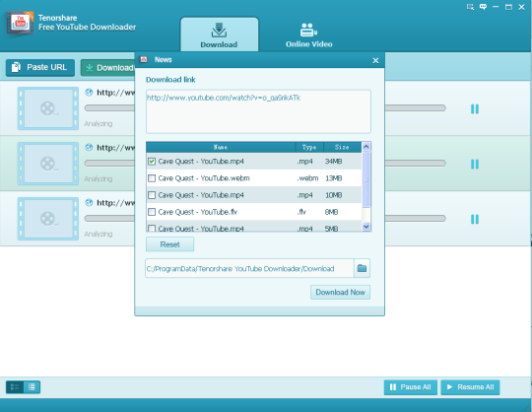Click the first download's URL text
532x412 pixels.
[x=115, y=93]
